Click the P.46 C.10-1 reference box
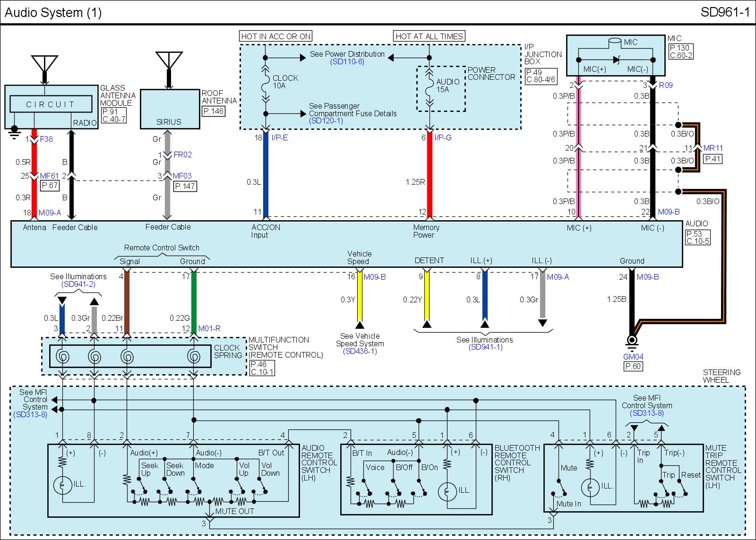 click(x=262, y=368)
